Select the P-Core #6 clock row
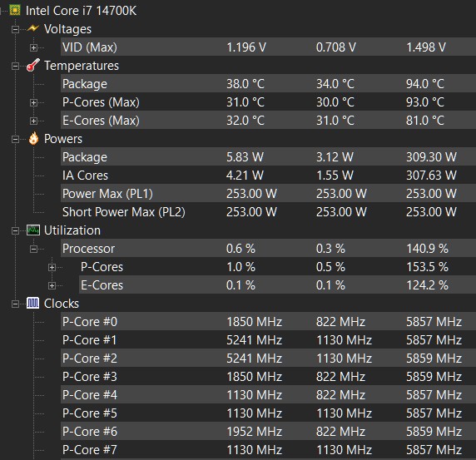476x460 pixels. click(268, 431)
